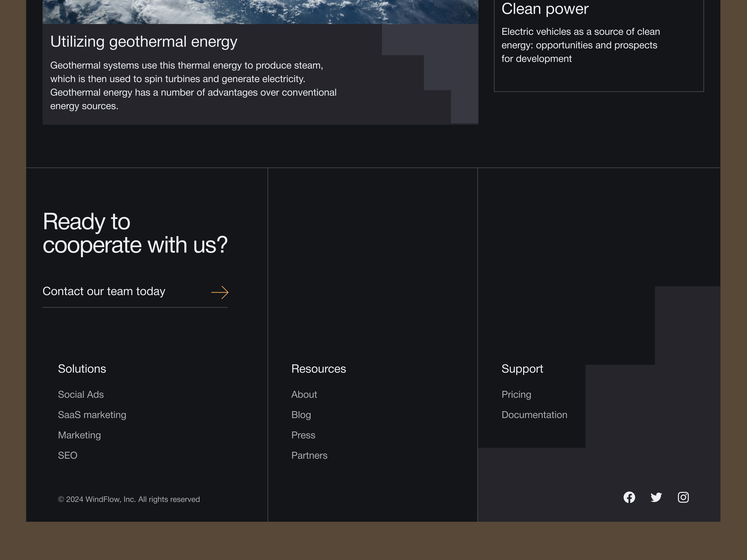Select the SEO footer link

(x=67, y=455)
